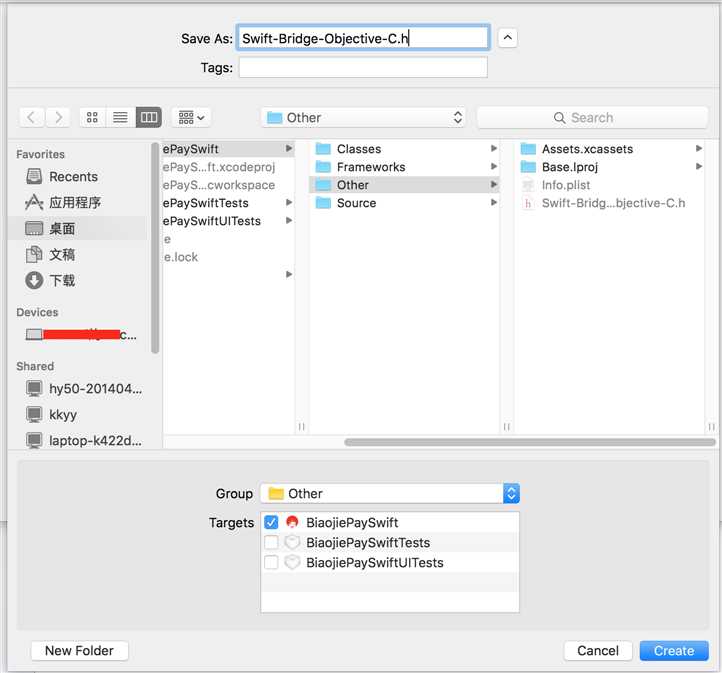
Task: Click the Search field
Action: (592, 118)
